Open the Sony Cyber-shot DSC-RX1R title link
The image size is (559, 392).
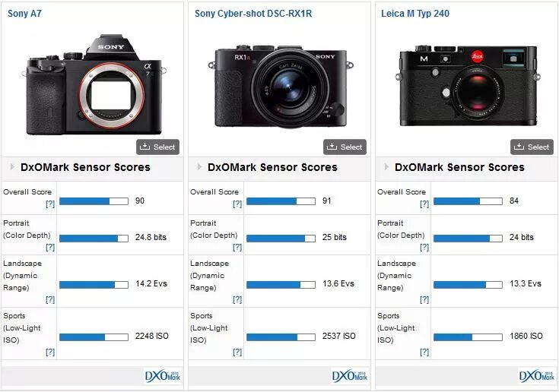253,14
